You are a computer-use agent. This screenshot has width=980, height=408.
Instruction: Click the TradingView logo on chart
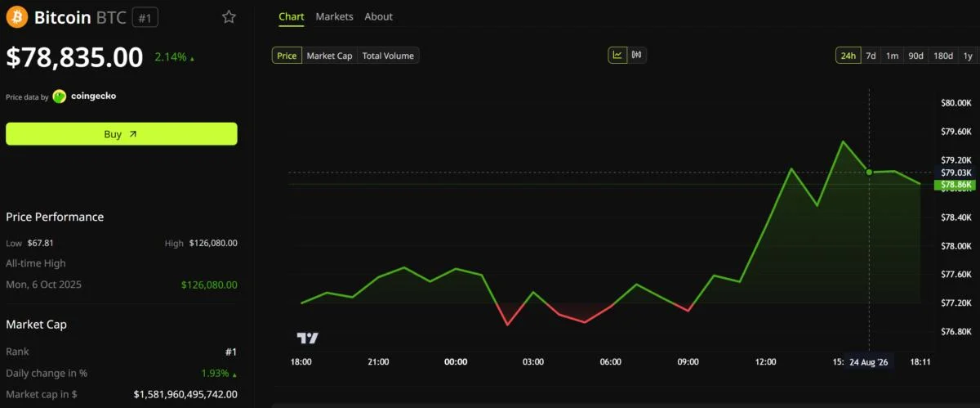(x=307, y=338)
